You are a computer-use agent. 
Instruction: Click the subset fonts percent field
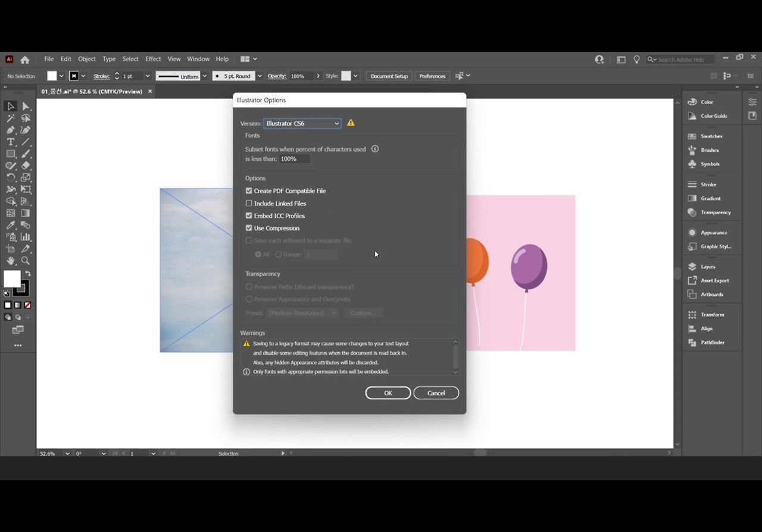click(295, 159)
